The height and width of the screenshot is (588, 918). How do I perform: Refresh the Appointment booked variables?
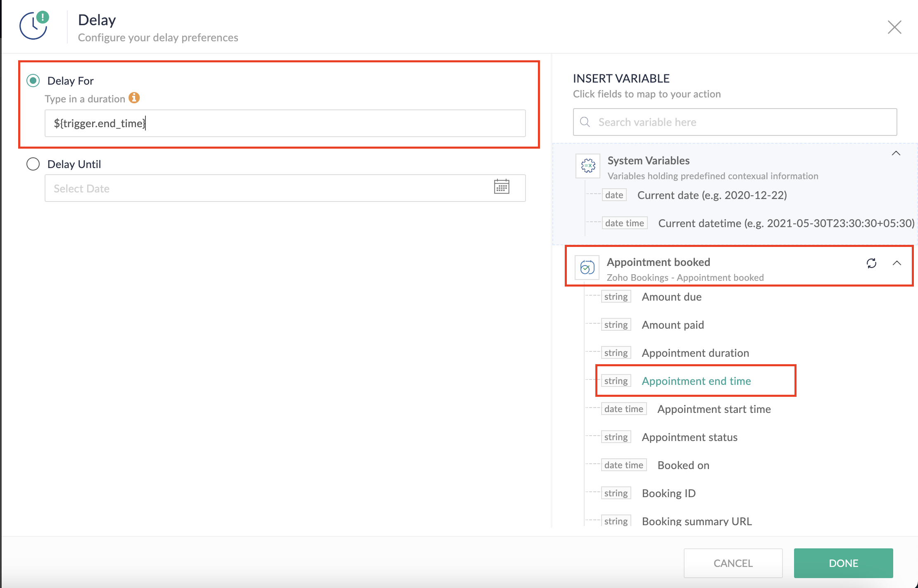pyautogui.click(x=871, y=263)
